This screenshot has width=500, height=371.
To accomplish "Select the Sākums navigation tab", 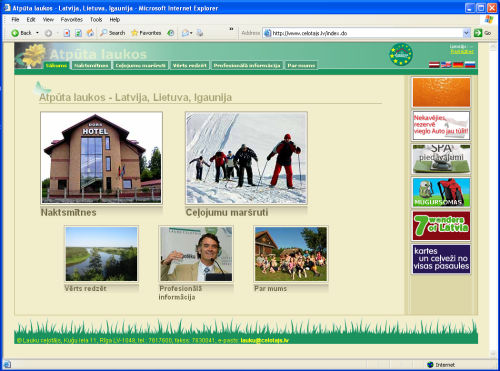I will point(56,65).
